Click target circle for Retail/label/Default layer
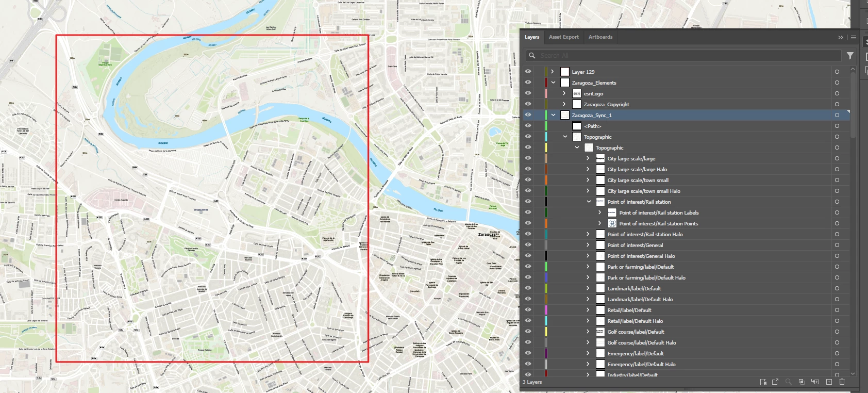Viewport: 868px width, 393px height. [x=837, y=310]
